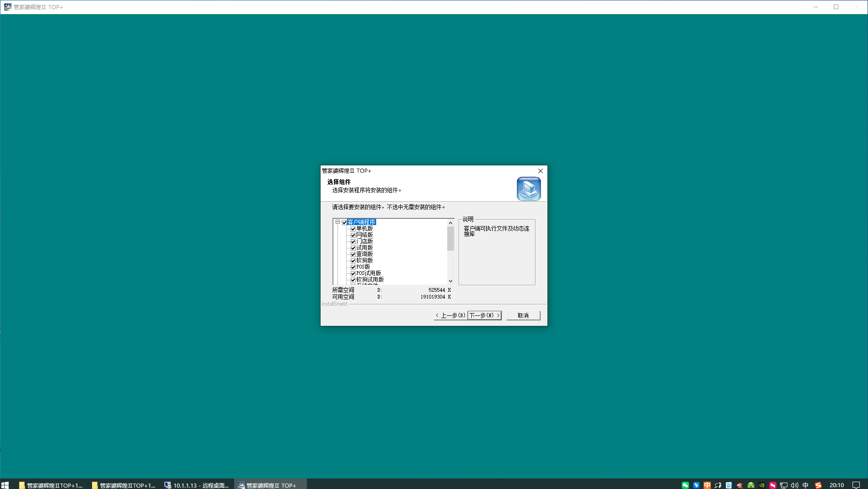Viewport: 868px width, 489px height.
Task: Click the component list scroll down arrow
Action: [x=450, y=281]
